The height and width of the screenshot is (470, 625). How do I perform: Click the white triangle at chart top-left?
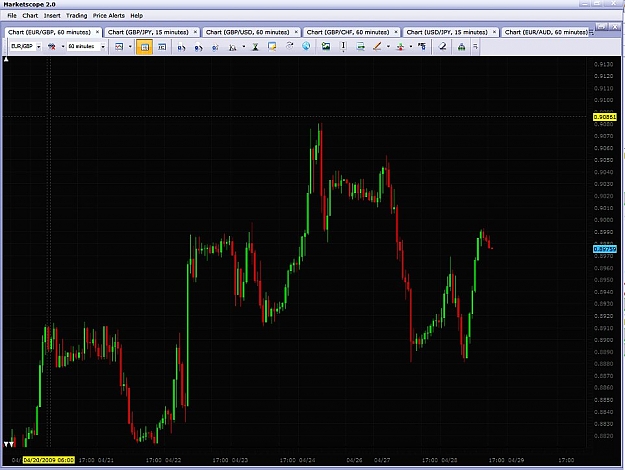pos(6,59)
